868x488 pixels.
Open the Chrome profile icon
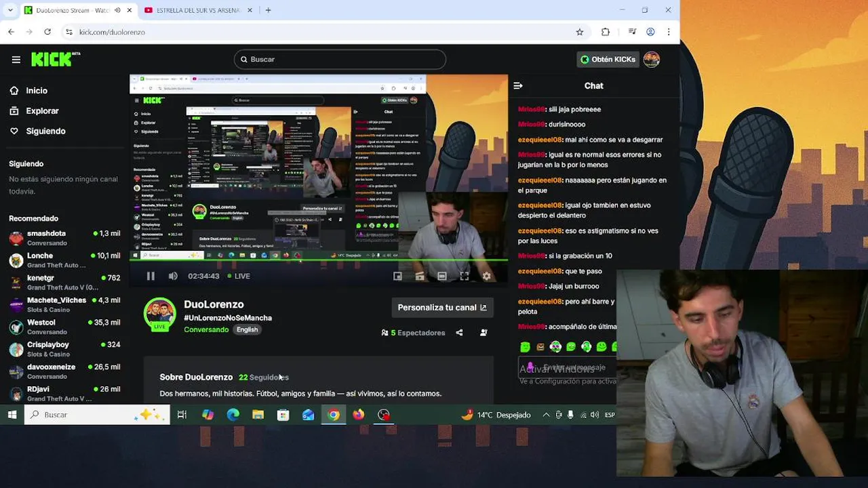point(650,32)
